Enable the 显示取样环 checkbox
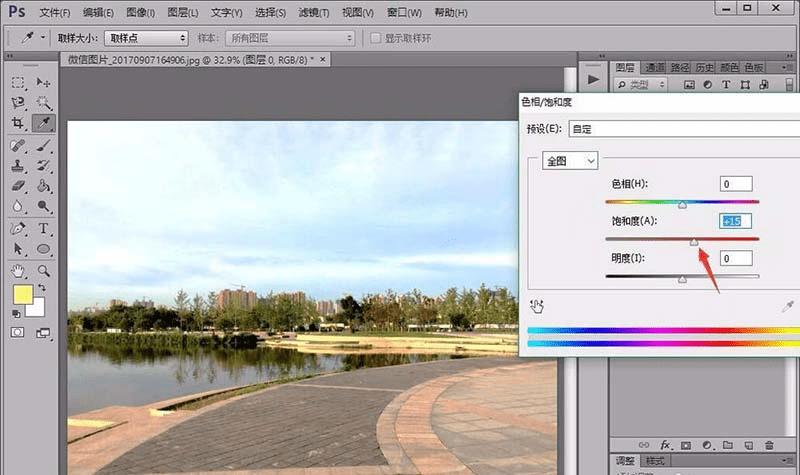Image resolution: width=800 pixels, height=475 pixels. 376,38
